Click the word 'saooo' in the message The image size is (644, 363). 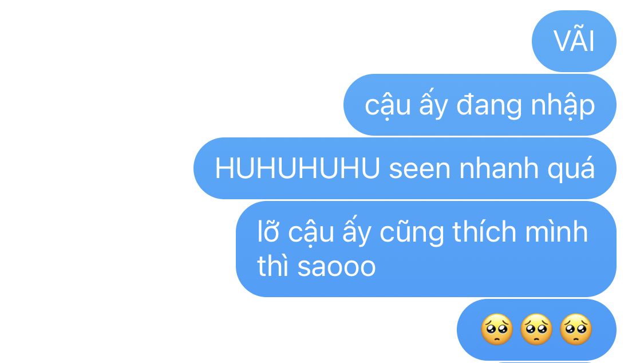coord(337,267)
